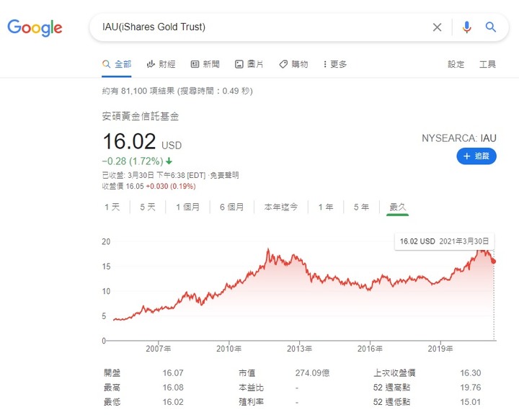The width and height of the screenshot is (519, 420).
Task: Click the 收盤價 16.05 after-hours line
Action: [149, 186]
